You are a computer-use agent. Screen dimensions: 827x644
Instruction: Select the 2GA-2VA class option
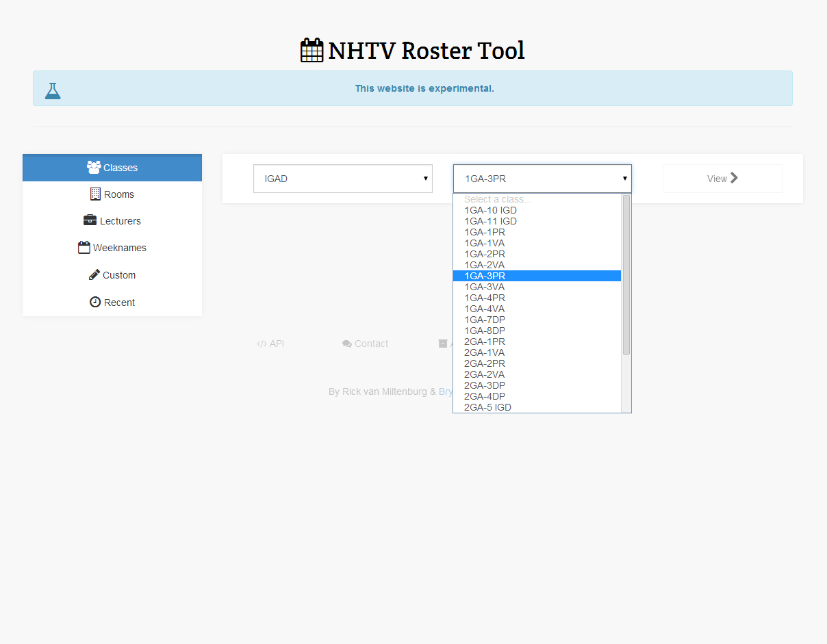click(537, 374)
